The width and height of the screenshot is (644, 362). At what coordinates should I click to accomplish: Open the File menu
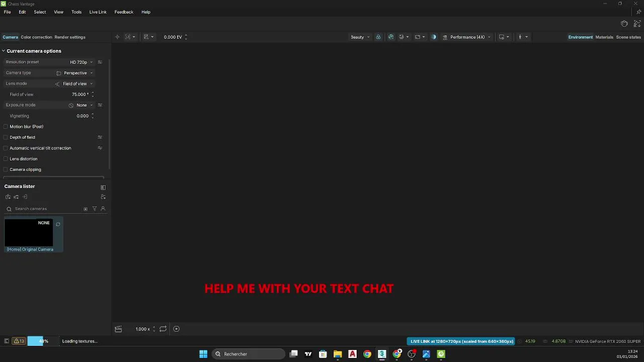point(7,12)
